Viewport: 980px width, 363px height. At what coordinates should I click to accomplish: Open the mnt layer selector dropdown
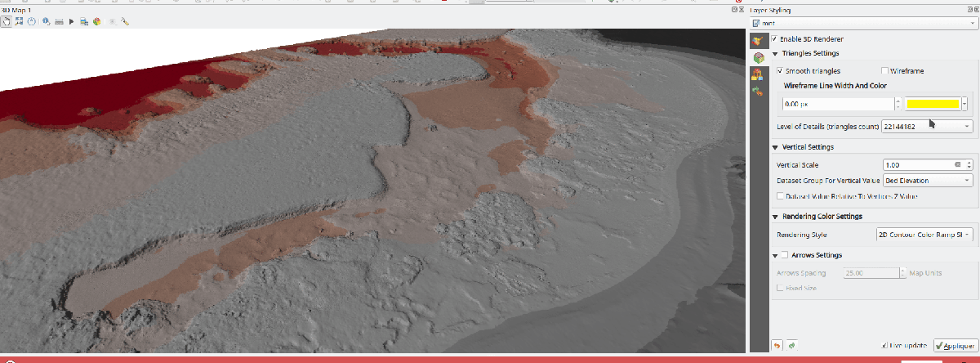[863, 23]
